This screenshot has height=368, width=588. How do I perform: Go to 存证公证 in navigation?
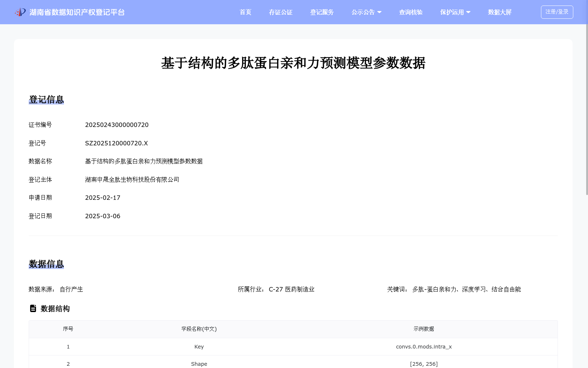point(281,12)
